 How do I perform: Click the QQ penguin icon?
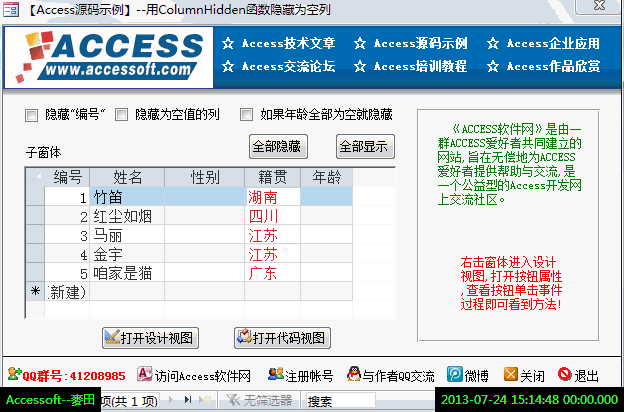coord(353,374)
